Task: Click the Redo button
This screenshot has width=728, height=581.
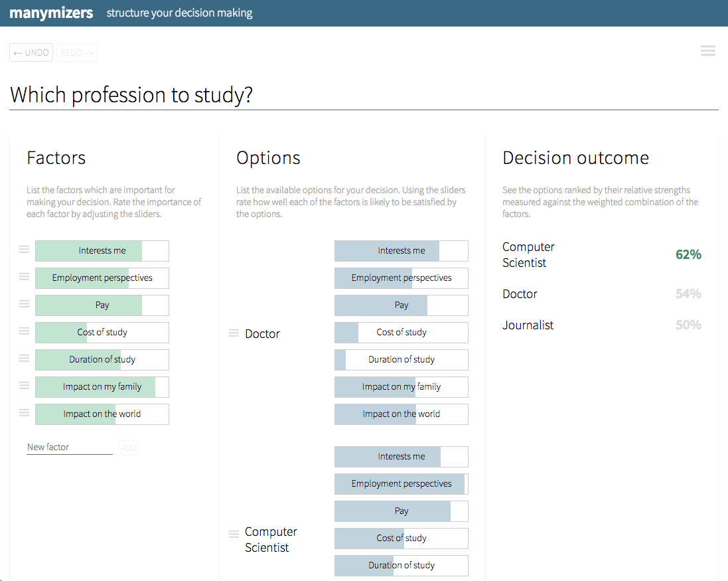Action: (x=77, y=52)
